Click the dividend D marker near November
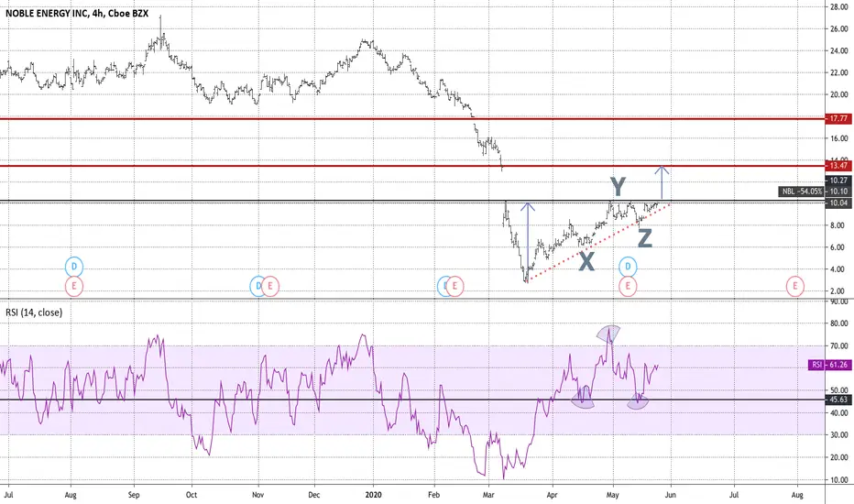Viewport: 854px width, 504px height. [257, 286]
